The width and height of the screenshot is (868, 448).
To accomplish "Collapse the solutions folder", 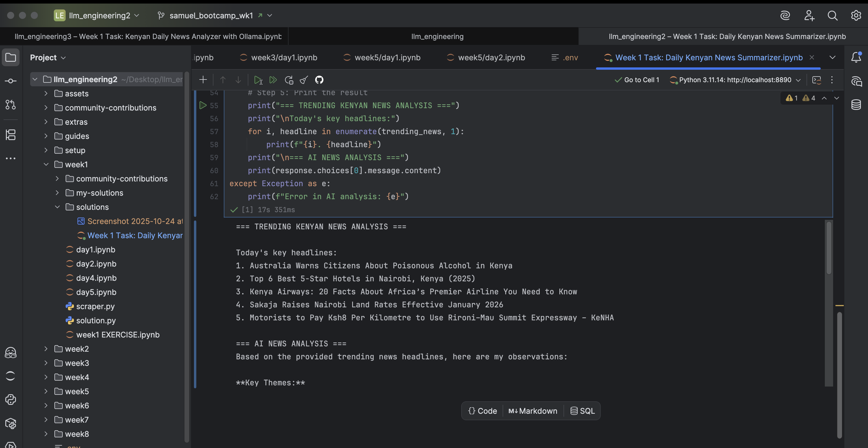I will tap(57, 207).
